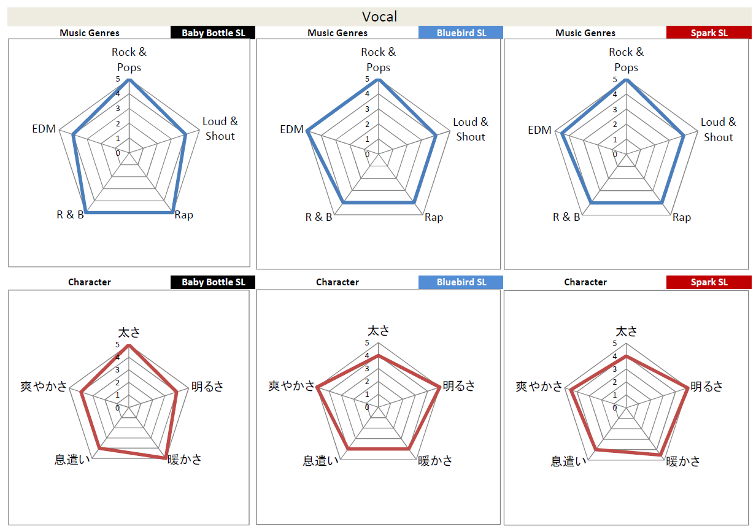Viewport: 756px width, 532px height.
Task: Click Rock & Pops label in Bluebird chart
Action: (379, 60)
